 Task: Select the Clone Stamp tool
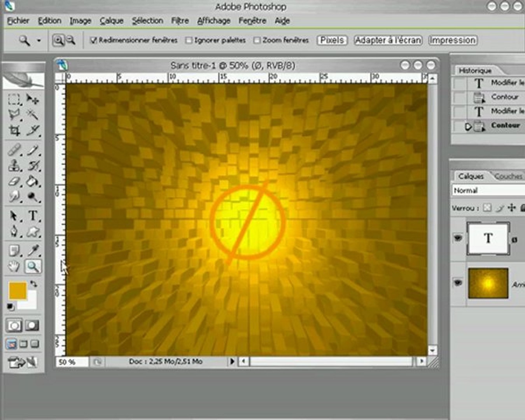[x=14, y=165]
